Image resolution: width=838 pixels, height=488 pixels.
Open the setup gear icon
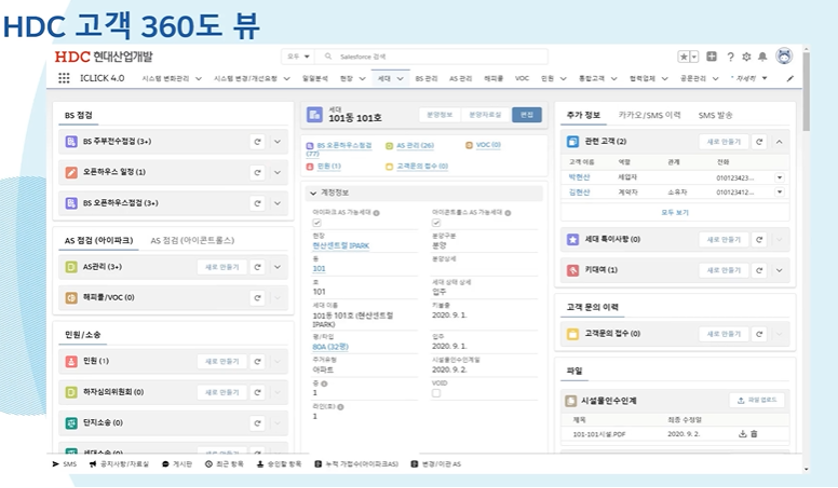click(747, 57)
